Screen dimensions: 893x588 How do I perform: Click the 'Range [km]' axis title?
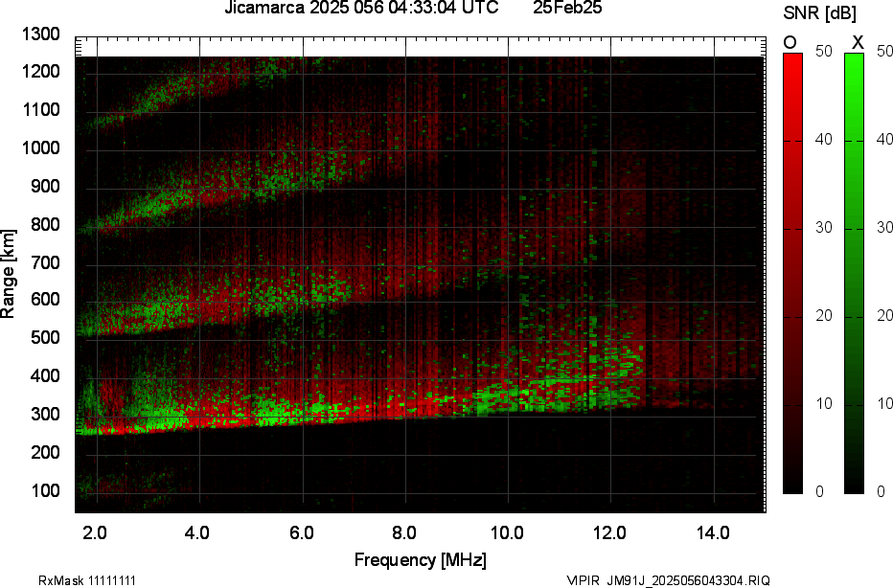pos(8,274)
